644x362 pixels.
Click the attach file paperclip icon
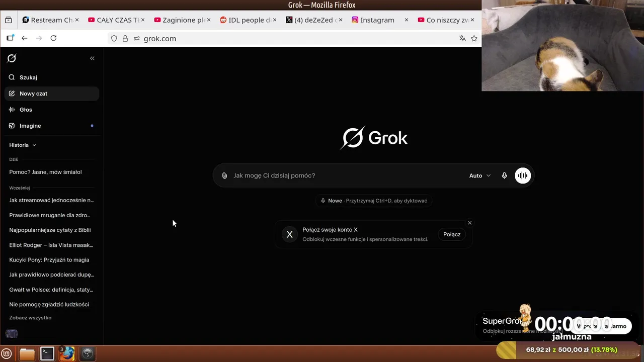(224, 175)
